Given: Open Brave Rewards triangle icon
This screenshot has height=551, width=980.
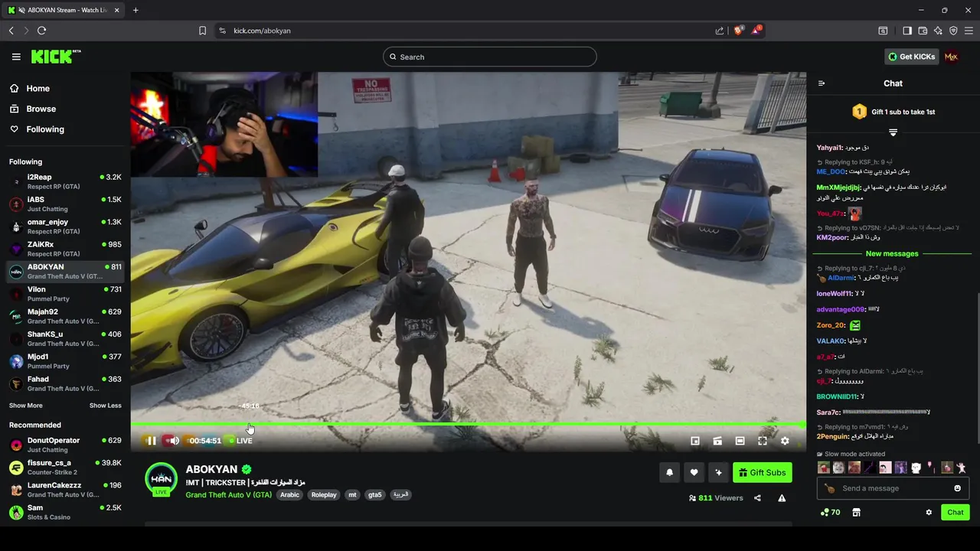Looking at the screenshot, I should (757, 31).
